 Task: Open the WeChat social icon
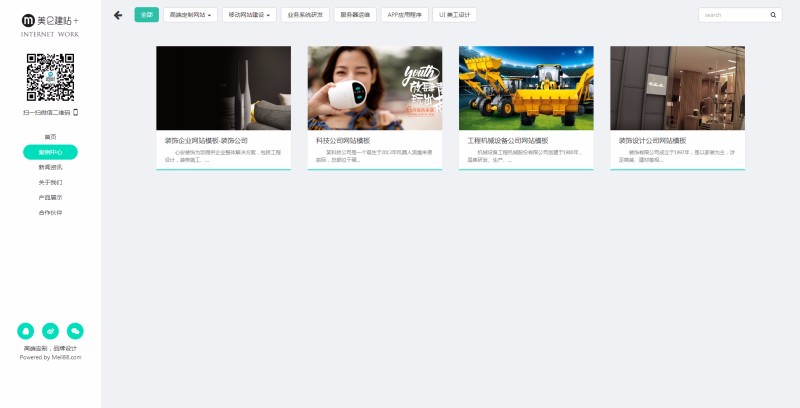[75, 331]
